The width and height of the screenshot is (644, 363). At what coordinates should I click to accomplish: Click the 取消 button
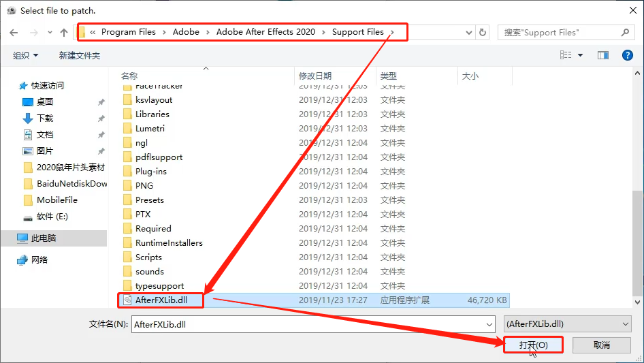click(x=602, y=345)
